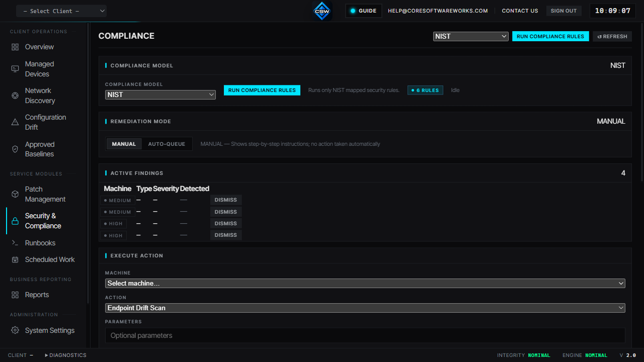
Task: Open the Patch Management box icon
Action: click(15, 194)
